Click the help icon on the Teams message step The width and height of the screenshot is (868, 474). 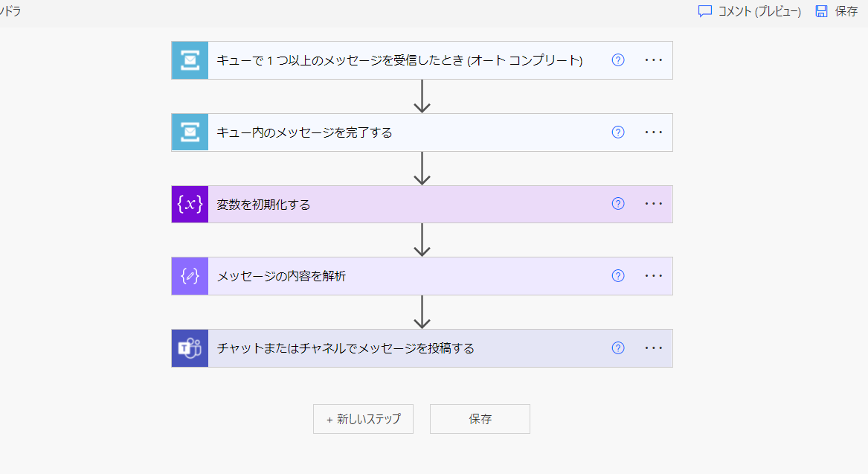coord(617,348)
